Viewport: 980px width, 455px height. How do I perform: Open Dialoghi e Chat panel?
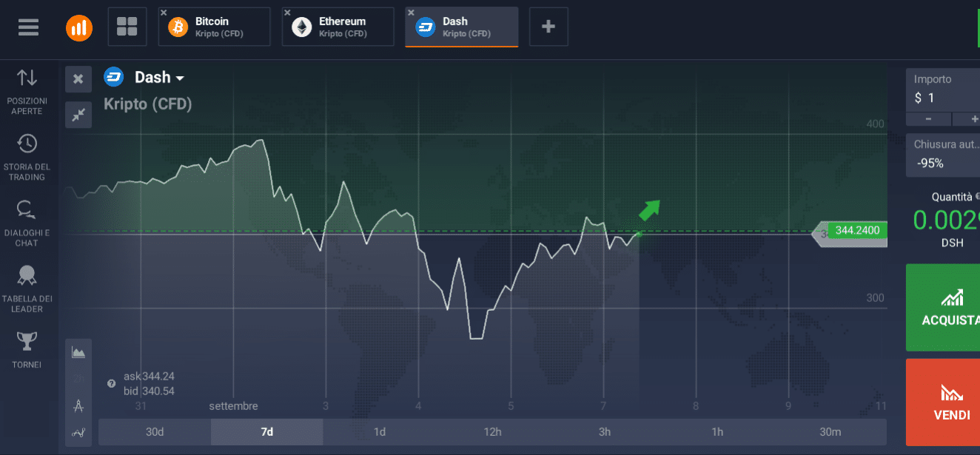(27, 223)
